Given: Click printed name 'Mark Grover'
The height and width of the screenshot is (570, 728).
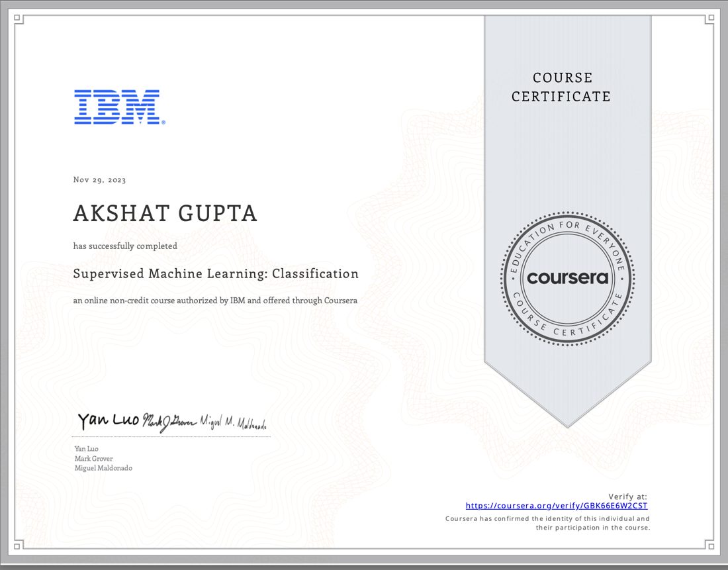Looking at the screenshot, I should coord(94,459).
